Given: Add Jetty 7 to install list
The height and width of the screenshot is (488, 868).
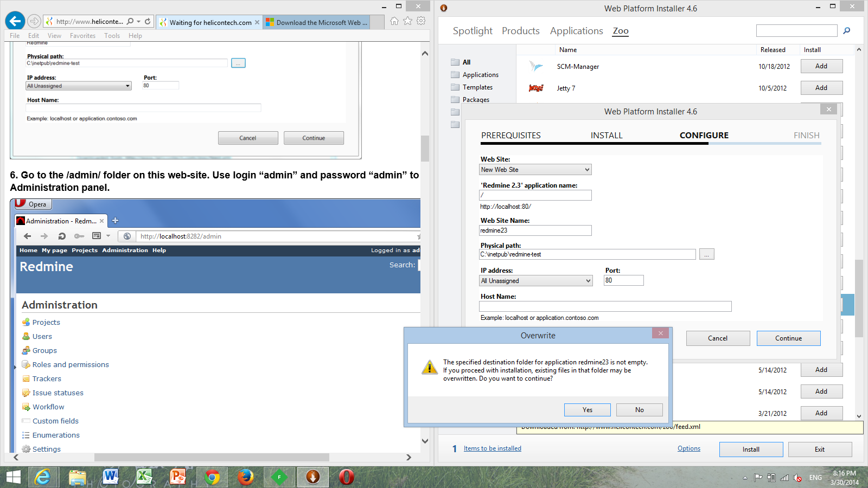Looking at the screenshot, I should (x=821, y=88).
